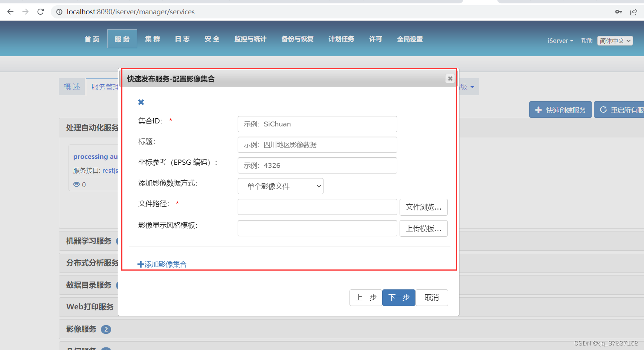Expand the iServer user dropdown
Screen dimensions: 644x350
click(x=560, y=41)
